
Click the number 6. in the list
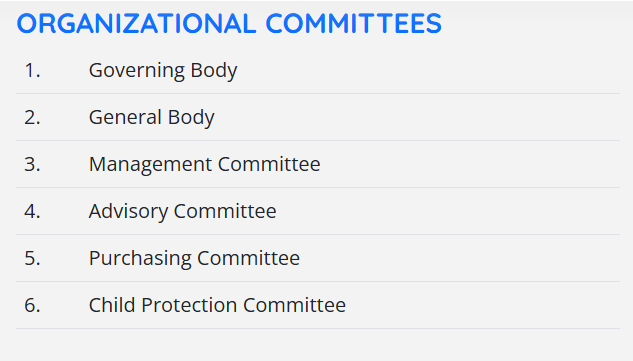32,305
